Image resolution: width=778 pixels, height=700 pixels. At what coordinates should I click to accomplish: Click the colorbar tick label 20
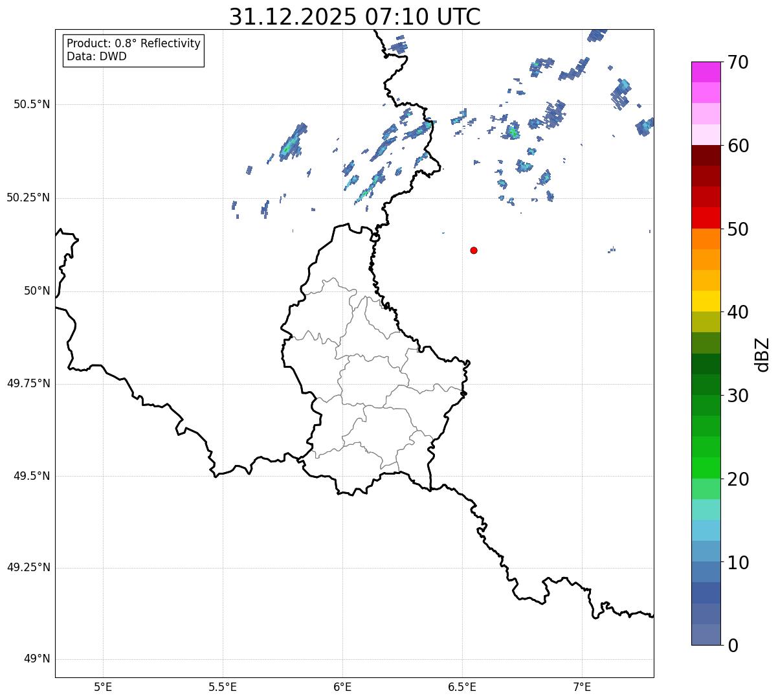point(738,479)
